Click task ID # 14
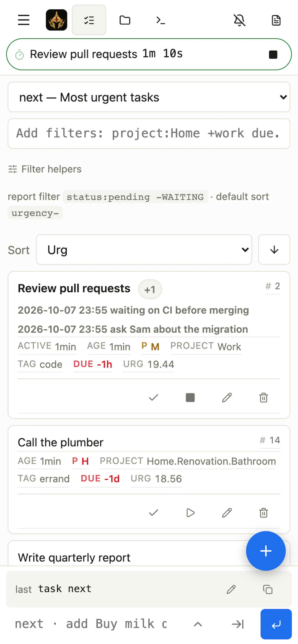The height and width of the screenshot is (644, 298). 270,440
